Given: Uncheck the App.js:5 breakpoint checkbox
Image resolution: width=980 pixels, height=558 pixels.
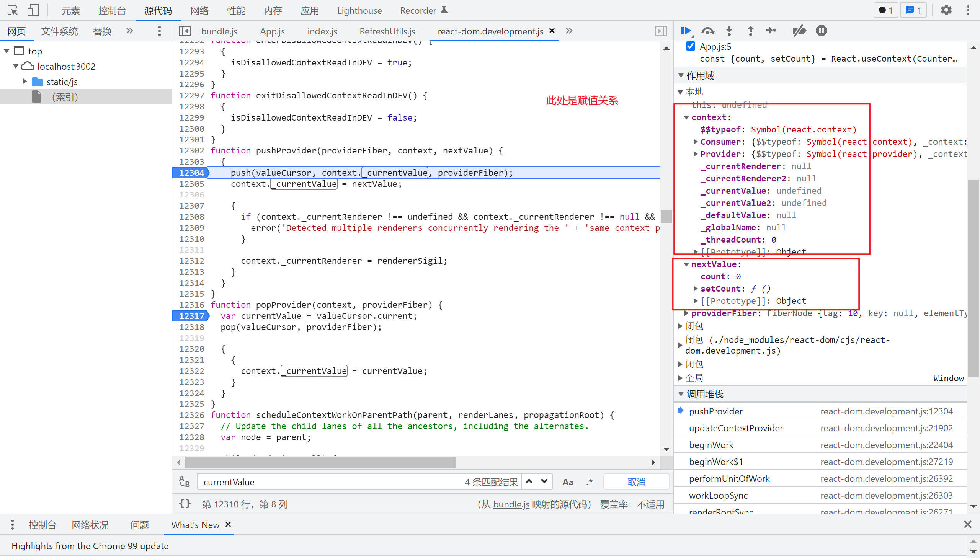Looking at the screenshot, I should (x=691, y=46).
